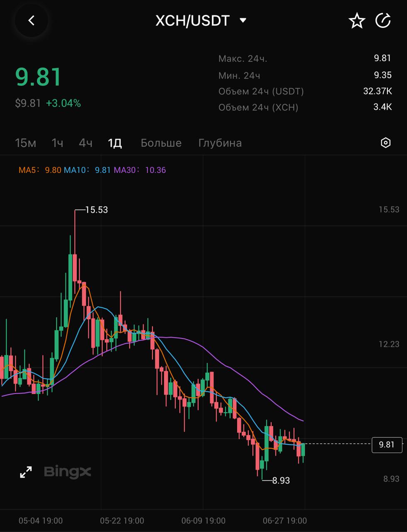Tap the 12.23 price axis label
Image resolution: width=407 pixels, height=532 pixels.
pos(389,344)
